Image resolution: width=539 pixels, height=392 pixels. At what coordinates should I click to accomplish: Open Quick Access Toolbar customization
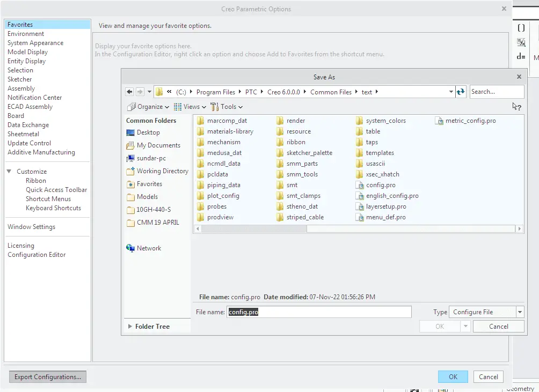tap(56, 190)
